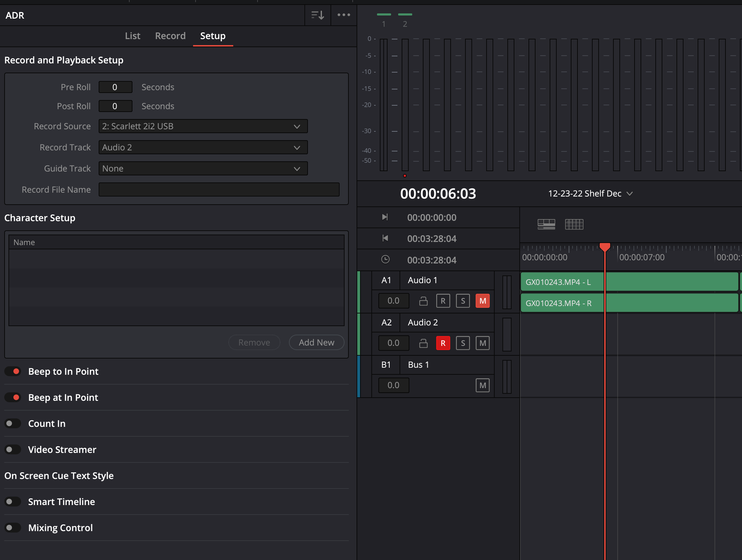Click the Bus 1 track name
742x560 pixels.
pos(418,365)
